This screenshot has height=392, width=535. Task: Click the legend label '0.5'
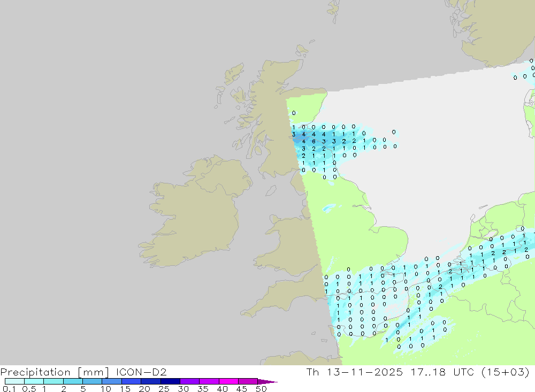(29, 389)
